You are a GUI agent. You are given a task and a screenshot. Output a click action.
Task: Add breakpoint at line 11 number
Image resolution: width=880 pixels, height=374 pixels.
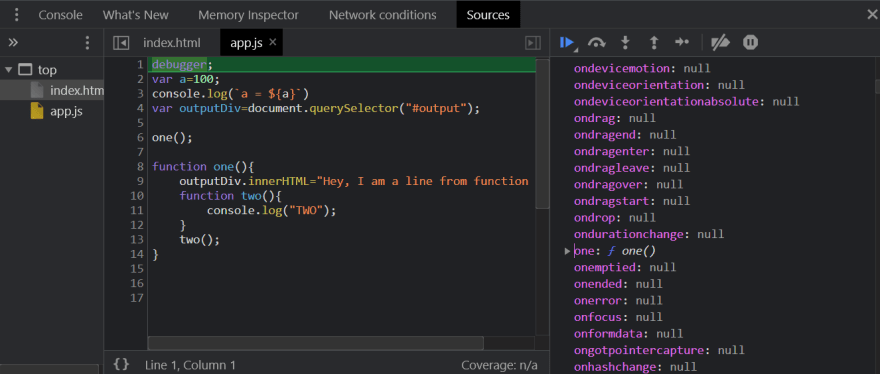[137, 210]
